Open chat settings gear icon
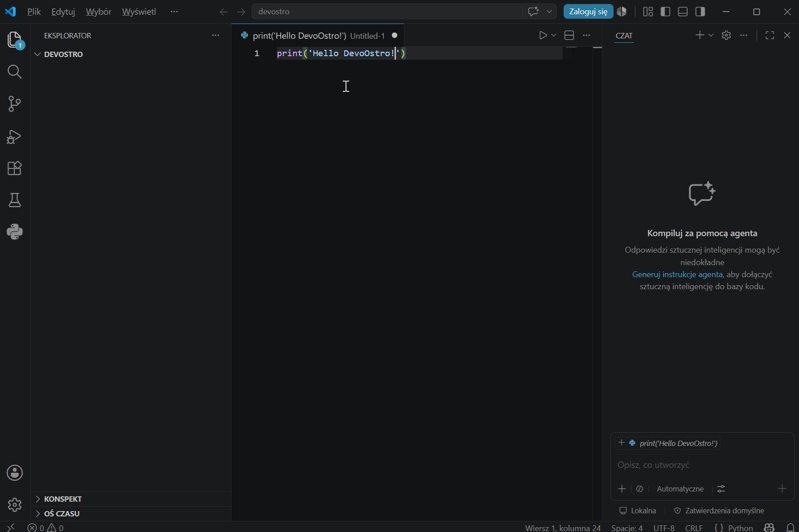Viewport: 799px width, 532px height. pos(726,35)
